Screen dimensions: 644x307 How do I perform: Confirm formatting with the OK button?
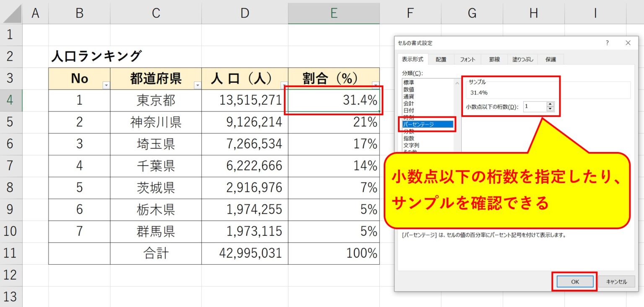pyautogui.click(x=574, y=281)
